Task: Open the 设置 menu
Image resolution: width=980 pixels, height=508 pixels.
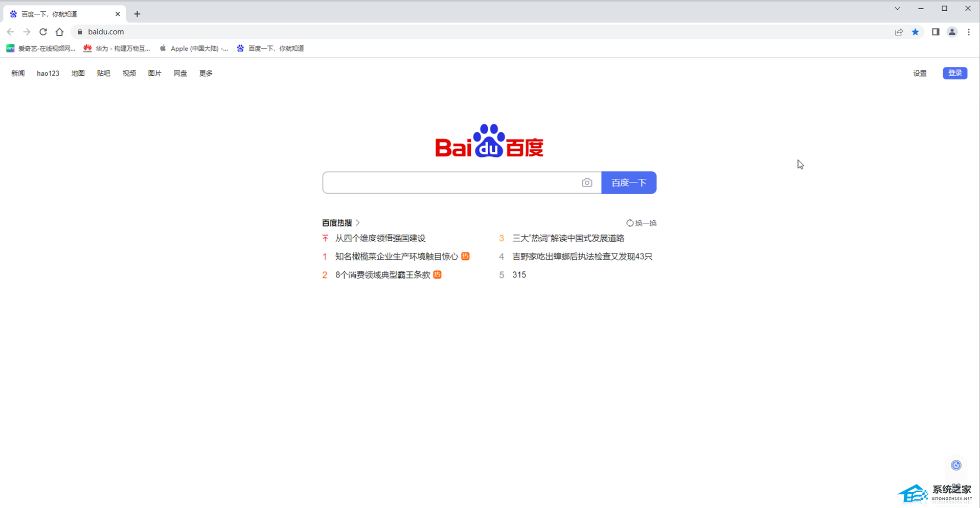Action: click(920, 73)
